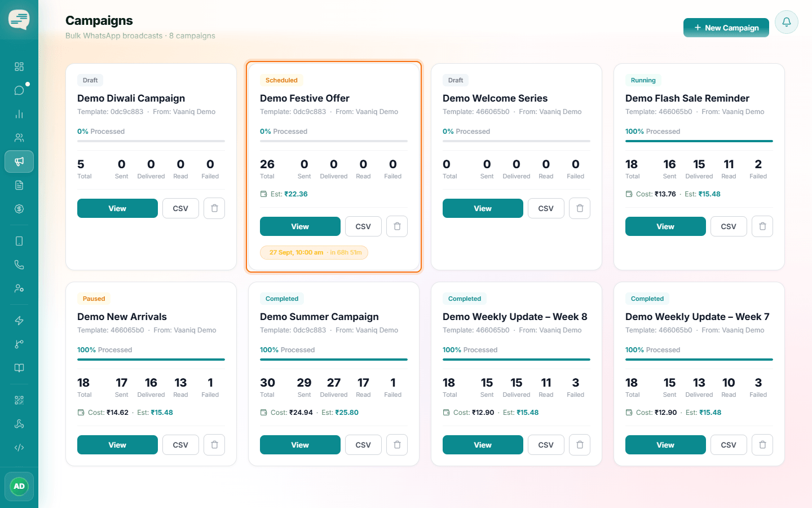Open the dollar billing icon in sidebar

pos(19,209)
